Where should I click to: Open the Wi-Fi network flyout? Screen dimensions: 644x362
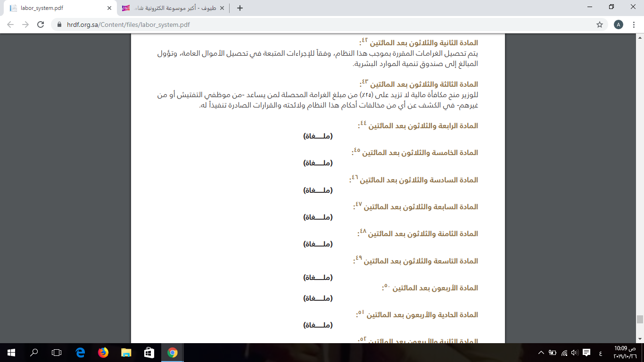[x=564, y=352]
